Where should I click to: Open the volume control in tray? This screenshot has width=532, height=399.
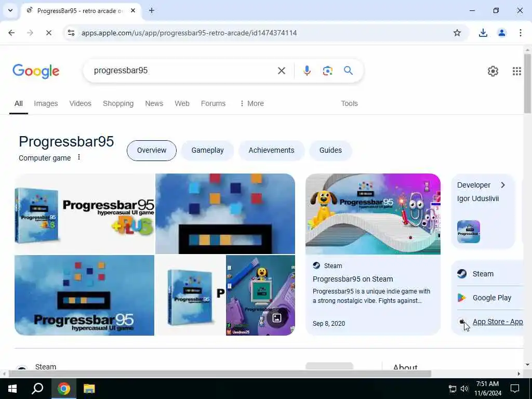click(x=464, y=389)
